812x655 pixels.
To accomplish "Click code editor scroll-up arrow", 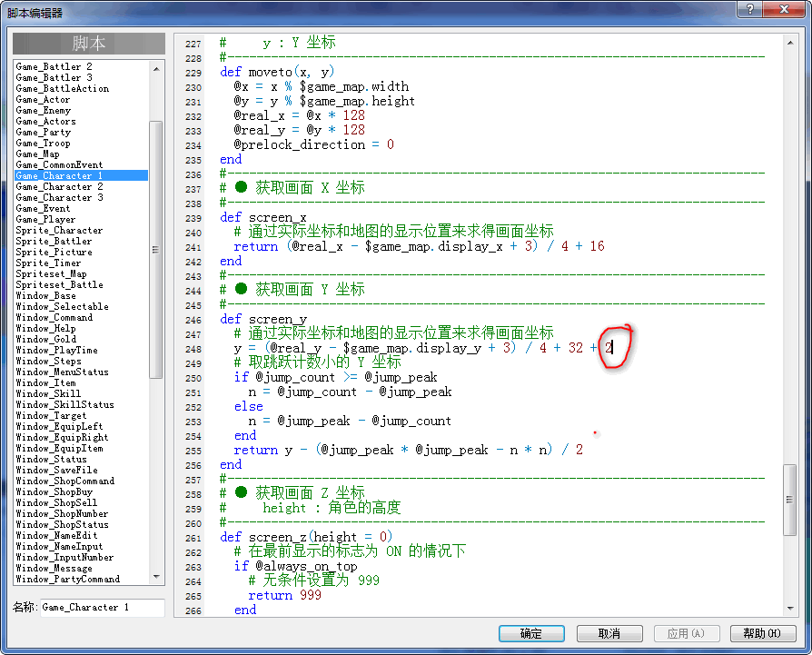I will (789, 43).
